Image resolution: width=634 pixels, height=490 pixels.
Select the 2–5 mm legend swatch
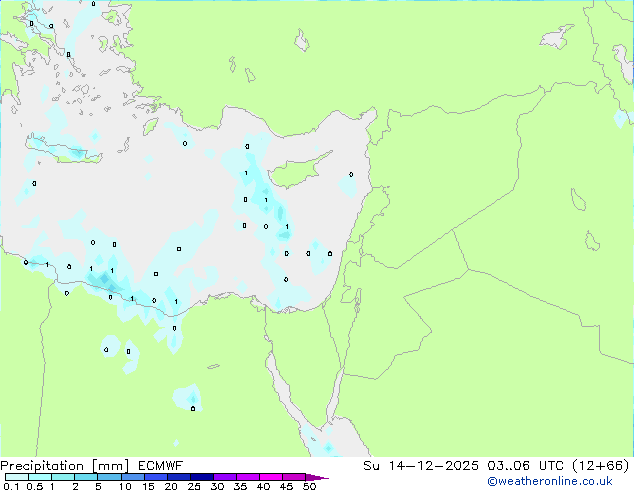[x=86, y=477]
